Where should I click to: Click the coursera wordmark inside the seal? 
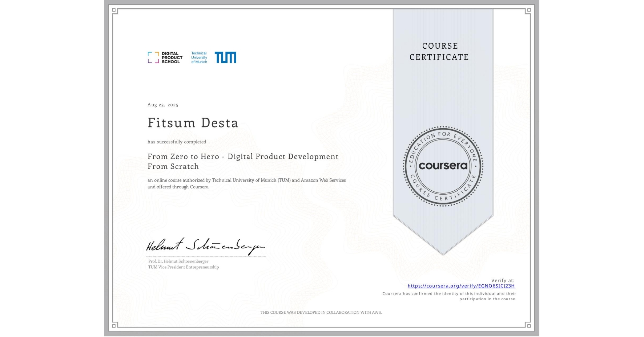443,166
